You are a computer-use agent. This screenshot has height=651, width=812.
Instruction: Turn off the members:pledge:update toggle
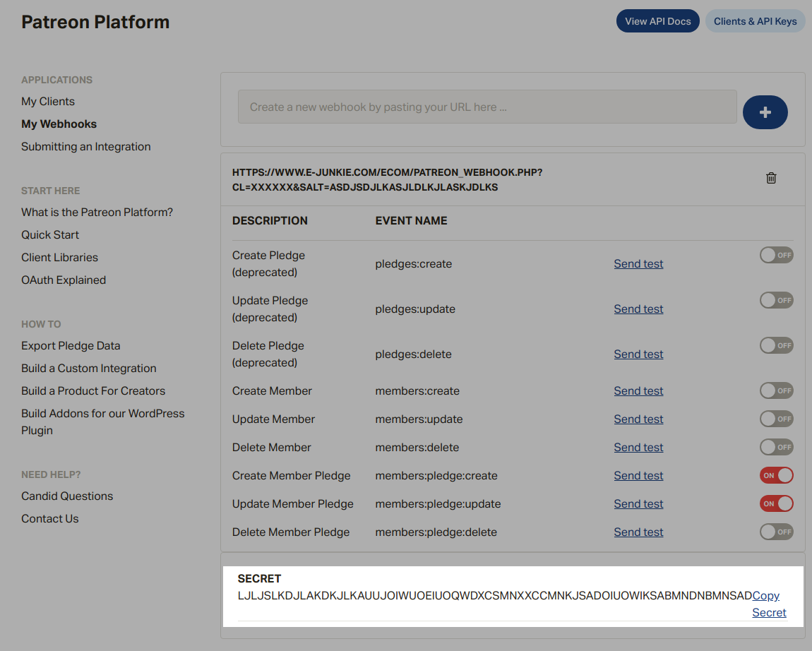(x=776, y=503)
